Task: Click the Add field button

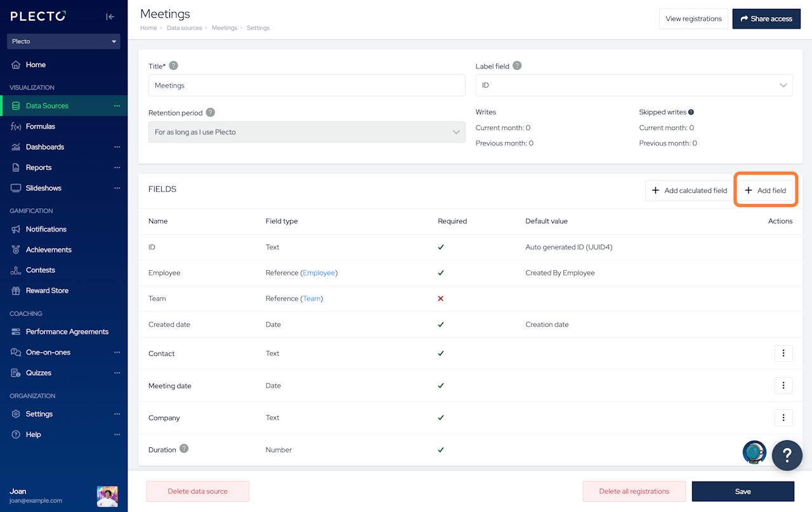Action: [765, 190]
